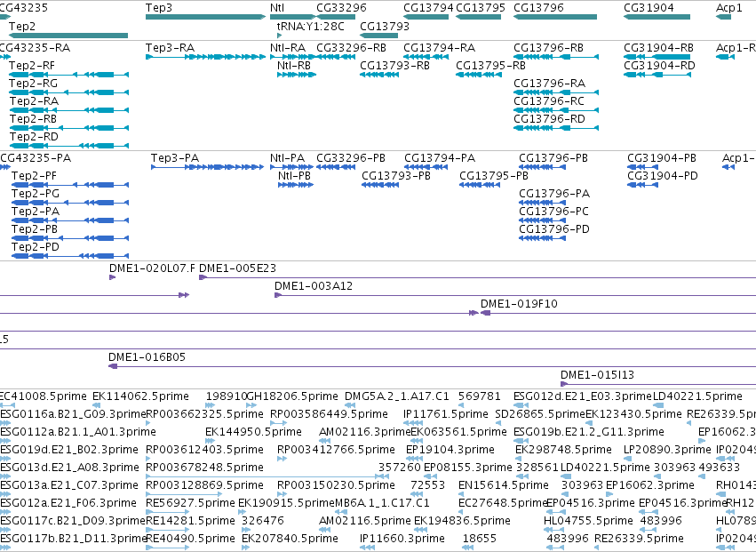Click the tRNA:Y1:28C gene label
The width and height of the screenshot is (756, 552).
tap(311, 26)
